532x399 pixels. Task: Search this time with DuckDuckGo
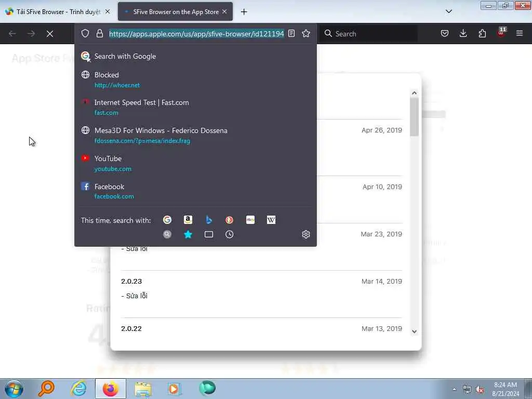229,220
